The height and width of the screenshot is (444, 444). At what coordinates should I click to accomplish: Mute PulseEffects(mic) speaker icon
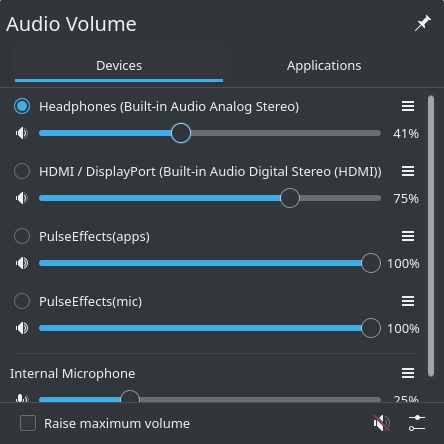tap(22, 328)
